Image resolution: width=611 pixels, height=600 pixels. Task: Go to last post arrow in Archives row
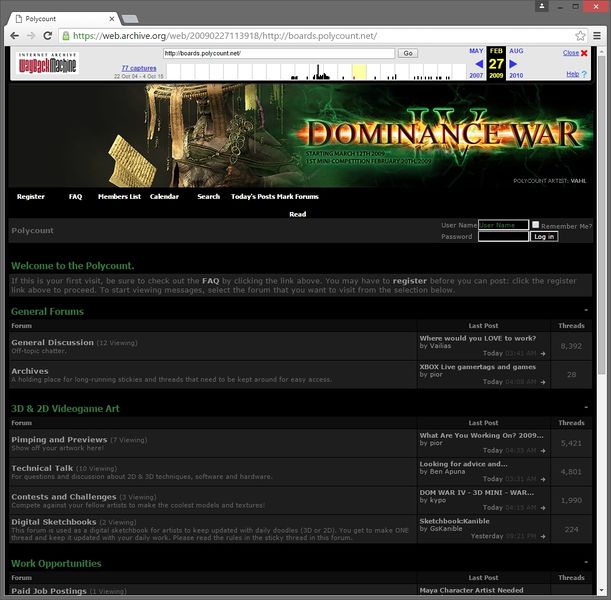tap(543, 382)
